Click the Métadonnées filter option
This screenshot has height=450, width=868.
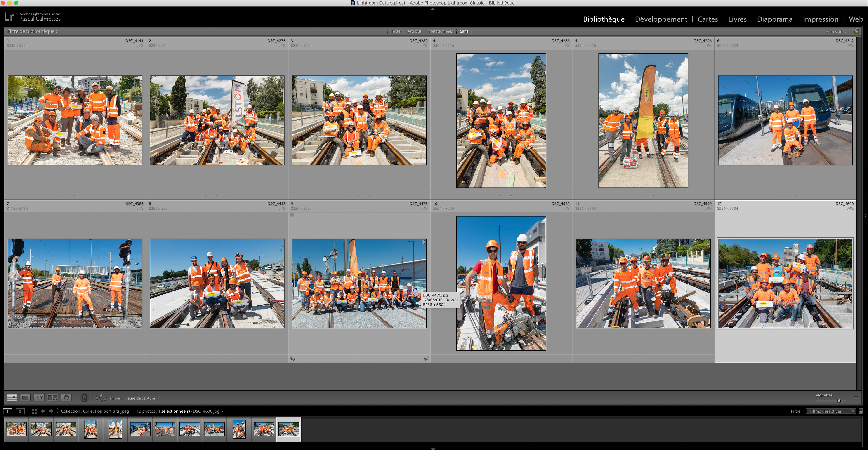(x=440, y=31)
